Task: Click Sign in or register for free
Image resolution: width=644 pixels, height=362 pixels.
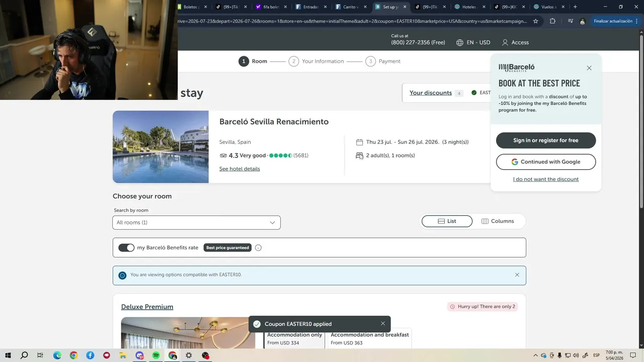Action: [546, 140]
